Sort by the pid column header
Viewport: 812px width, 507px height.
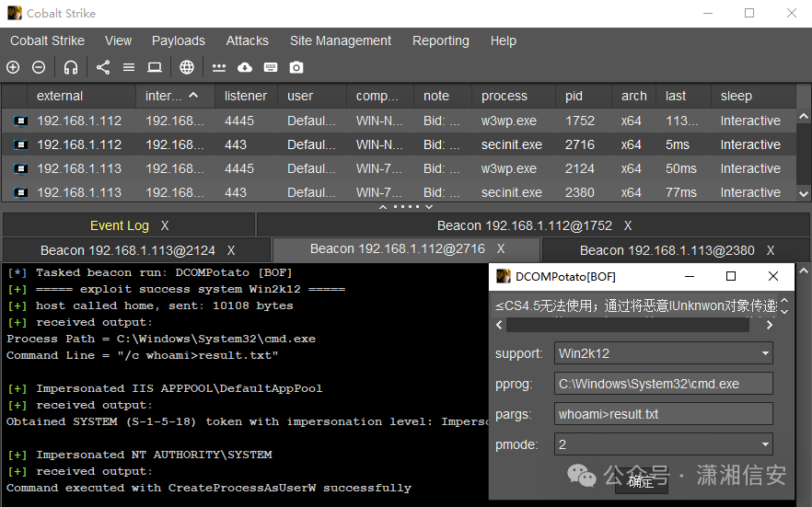click(x=584, y=96)
